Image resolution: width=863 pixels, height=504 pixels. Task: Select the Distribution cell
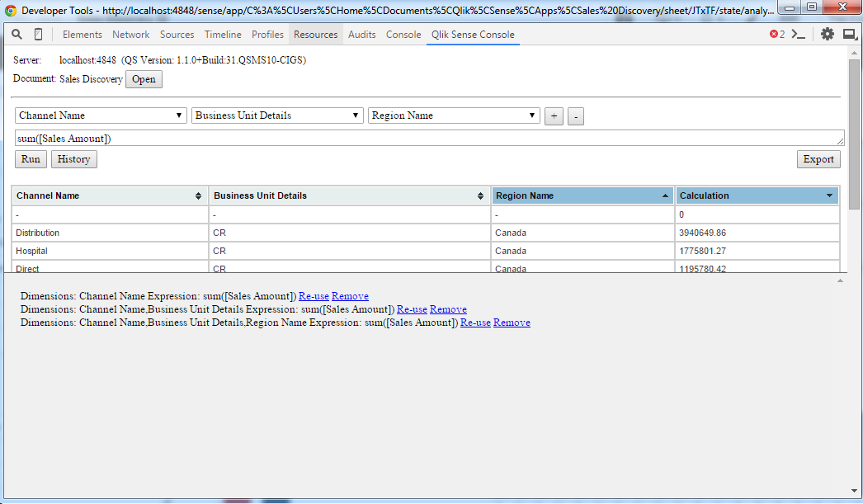pyautogui.click(x=110, y=233)
